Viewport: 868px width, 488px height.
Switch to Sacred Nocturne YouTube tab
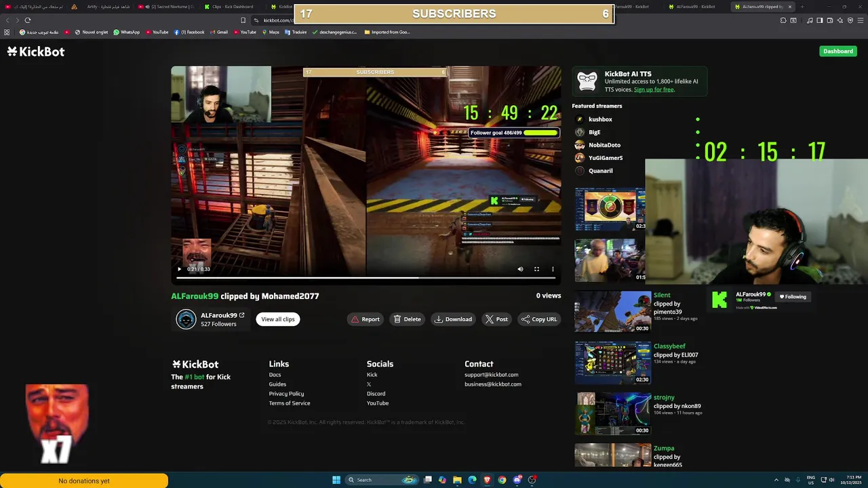pos(166,7)
